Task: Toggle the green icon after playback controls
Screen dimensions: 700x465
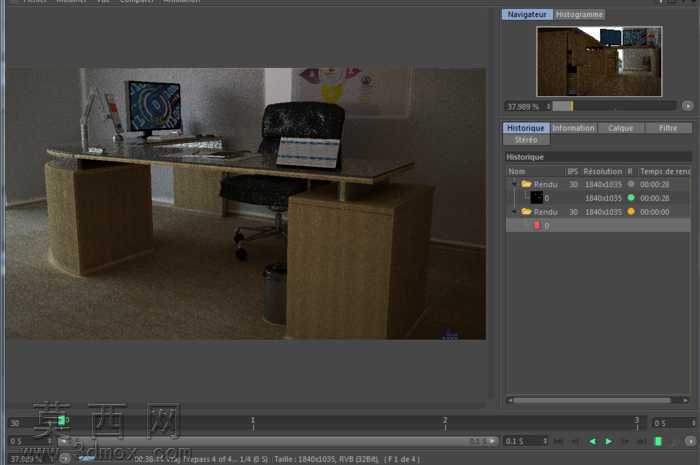Action: (x=658, y=441)
